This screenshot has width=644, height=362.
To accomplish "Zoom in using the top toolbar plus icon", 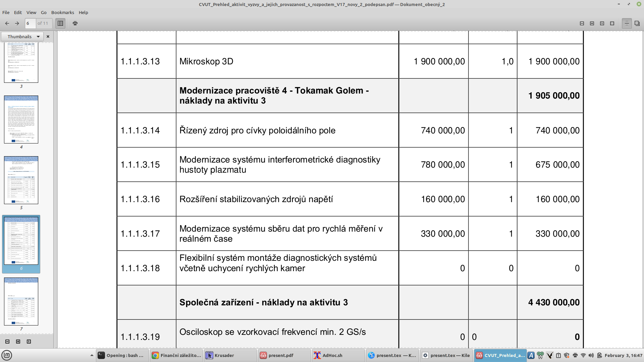I will pos(592,23).
